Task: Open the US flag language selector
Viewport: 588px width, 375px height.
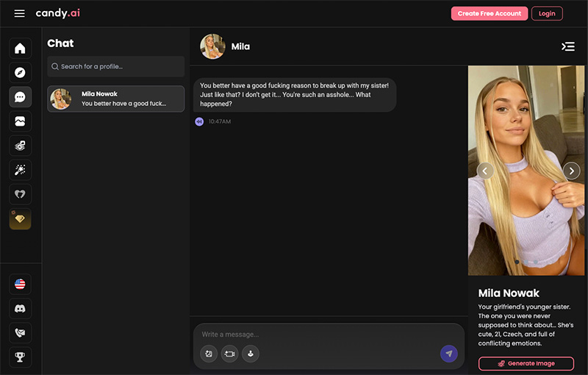Action: pyautogui.click(x=20, y=284)
